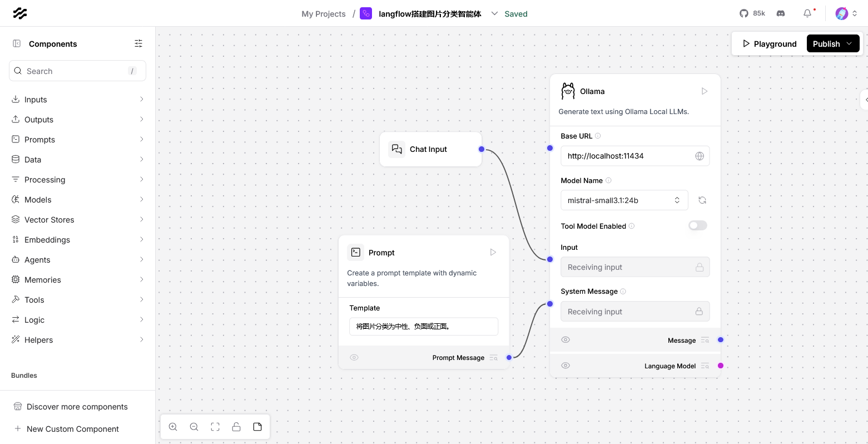The width and height of the screenshot is (868, 444).
Task: Open the flow name dropdown chevron
Action: pos(494,13)
